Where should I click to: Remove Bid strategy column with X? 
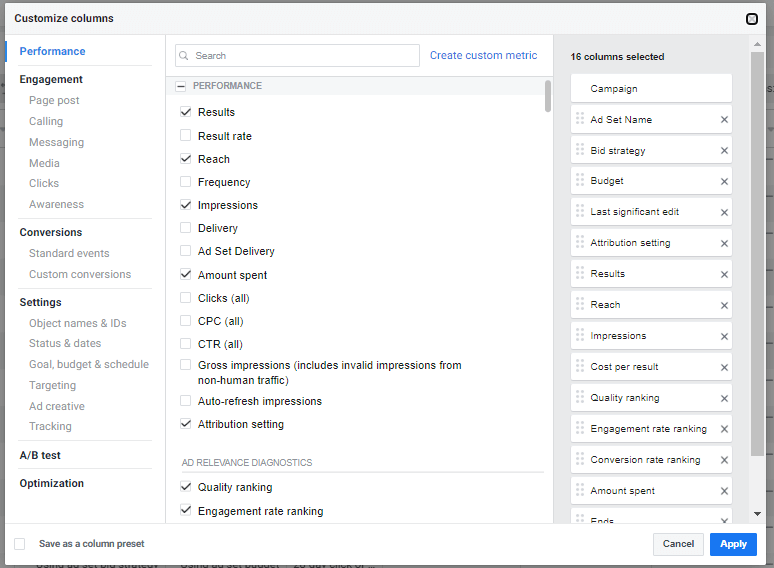coord(724,151)
